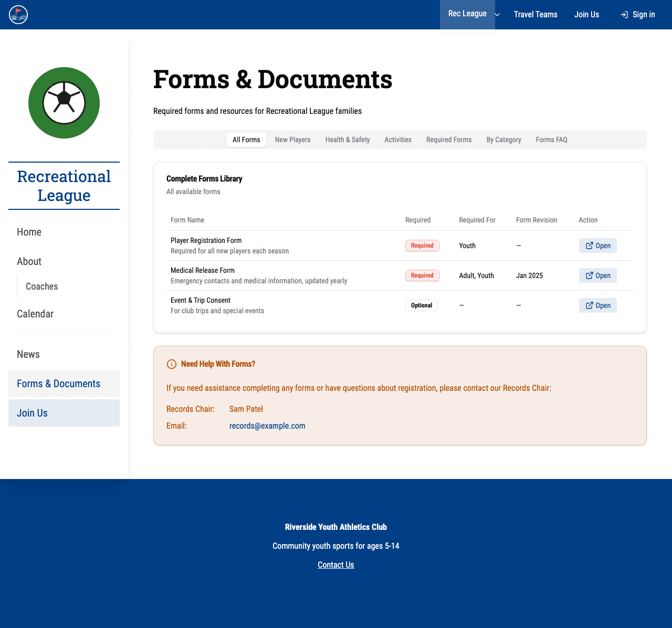Open the Player Registration Form
This screenshot has height=628, width=672.
pos(597,246)
